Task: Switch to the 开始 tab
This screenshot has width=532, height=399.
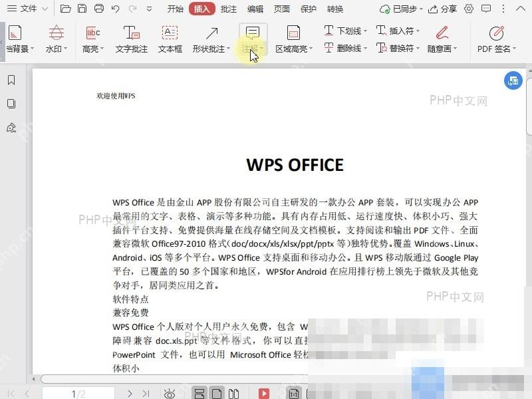Action: pyautogui.click(x=175, y=9)
